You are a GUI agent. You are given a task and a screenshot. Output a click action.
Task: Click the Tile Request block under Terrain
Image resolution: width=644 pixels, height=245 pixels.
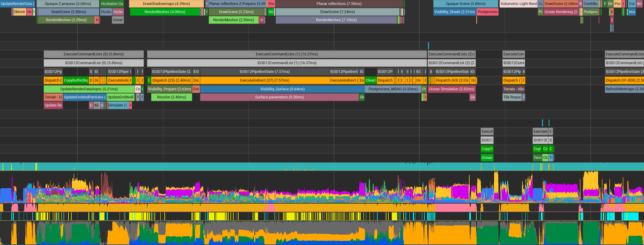tap(512, 97)
